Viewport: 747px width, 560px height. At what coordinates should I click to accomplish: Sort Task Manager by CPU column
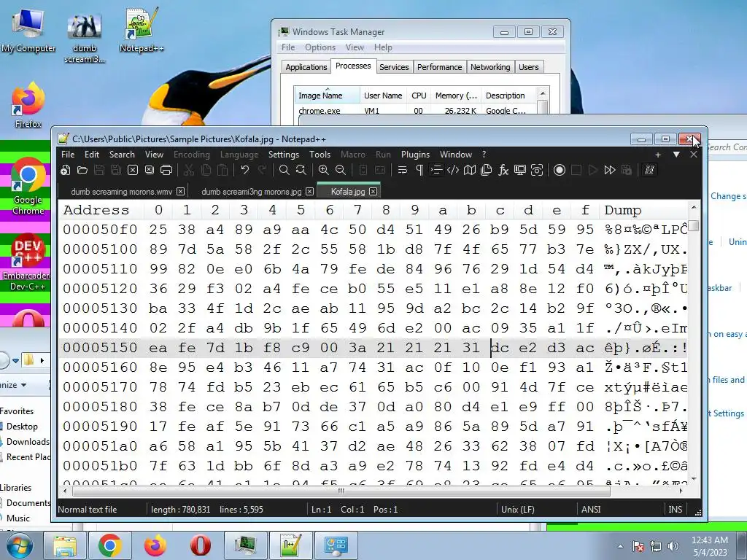click(419, 96)
